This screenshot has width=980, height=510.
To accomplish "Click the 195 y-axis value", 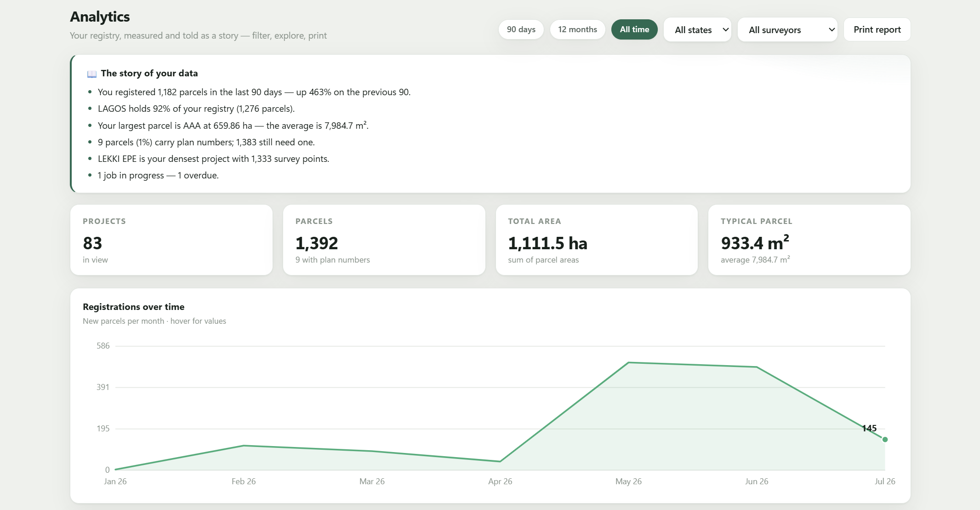I will click(103, 429).
